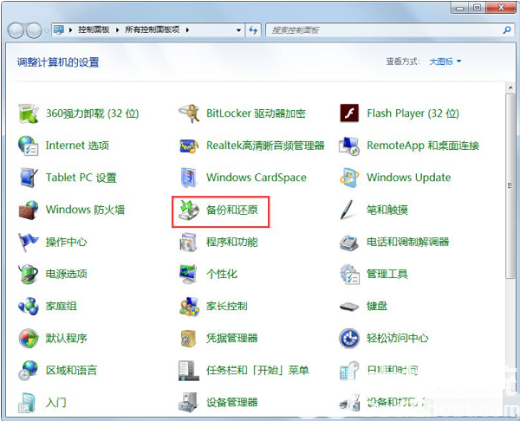Open the 操作中心 flag icon
This screenshot has height=421, width=520.
[x=28, y=242]
